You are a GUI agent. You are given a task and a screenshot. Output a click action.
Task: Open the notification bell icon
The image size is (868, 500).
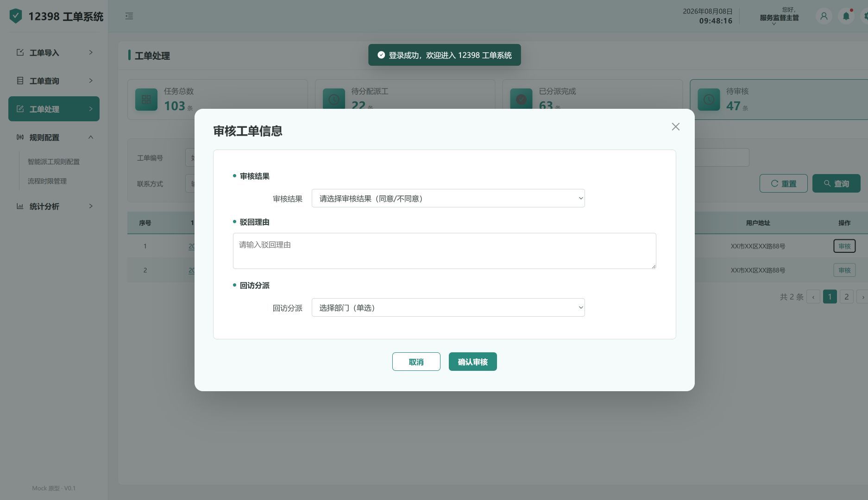point(846,16)
